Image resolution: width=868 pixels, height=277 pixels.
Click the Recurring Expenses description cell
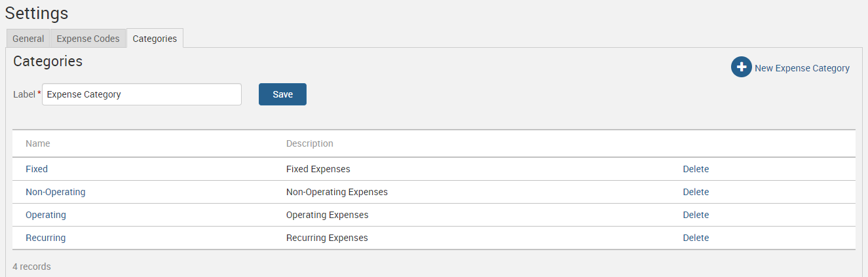coord(327,238)
